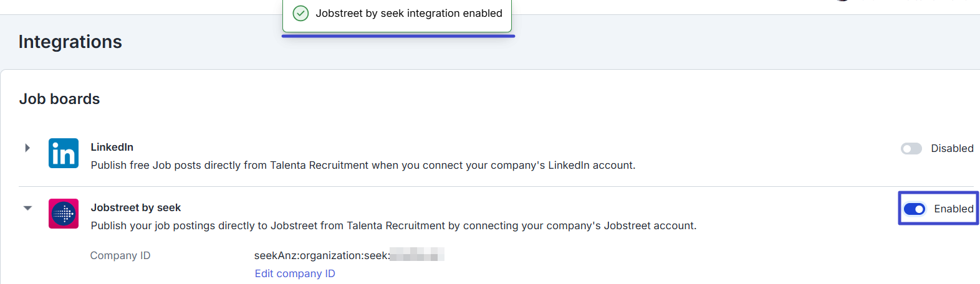The width and height of the screenshot is (980, 284).
Task: Click the Jobstreet publish description text
Action: pyautogui.click(x=394, y=225)
